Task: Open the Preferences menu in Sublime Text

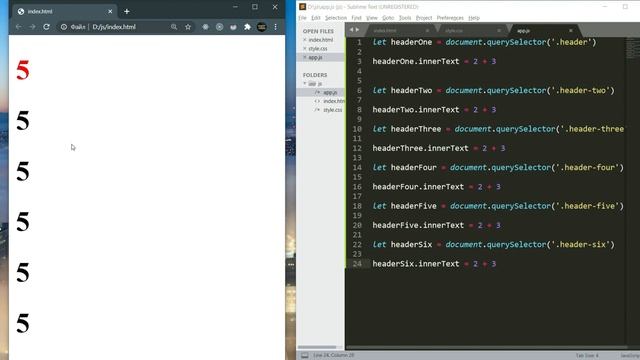Action: [x=450, y=18]
